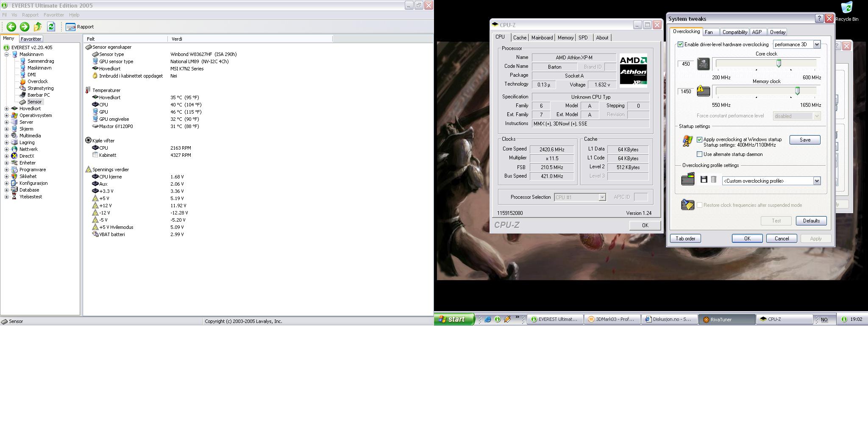Screen dimensions: 868x434
Task: Open the Favoritter menu in EVEREST
Action: tap(54, 15)
